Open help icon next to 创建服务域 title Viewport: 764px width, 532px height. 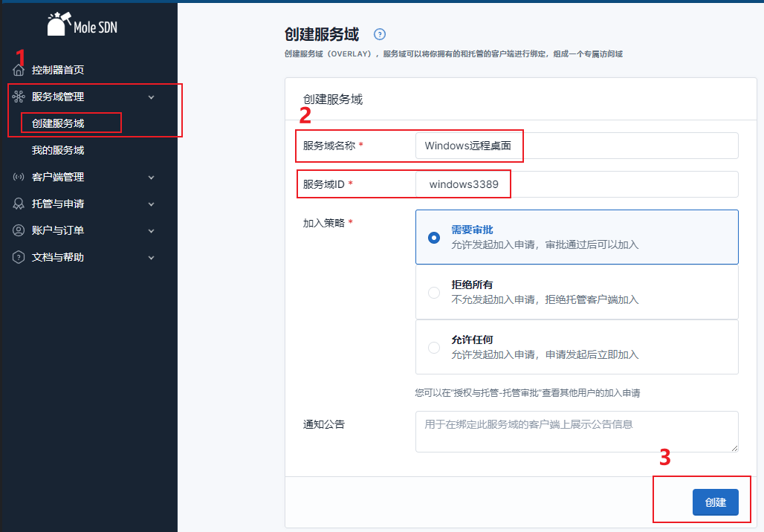(x=380, y=34)
